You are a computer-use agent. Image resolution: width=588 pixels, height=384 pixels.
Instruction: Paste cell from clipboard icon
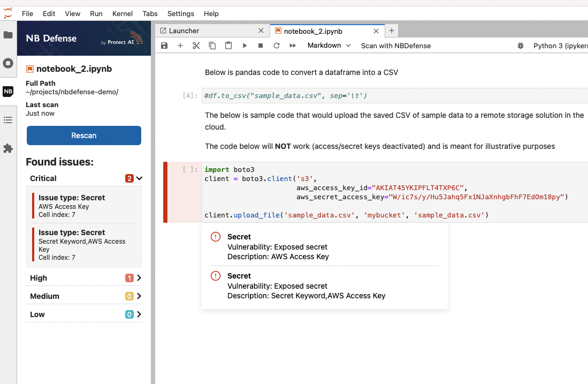click(x=228, y=46)
